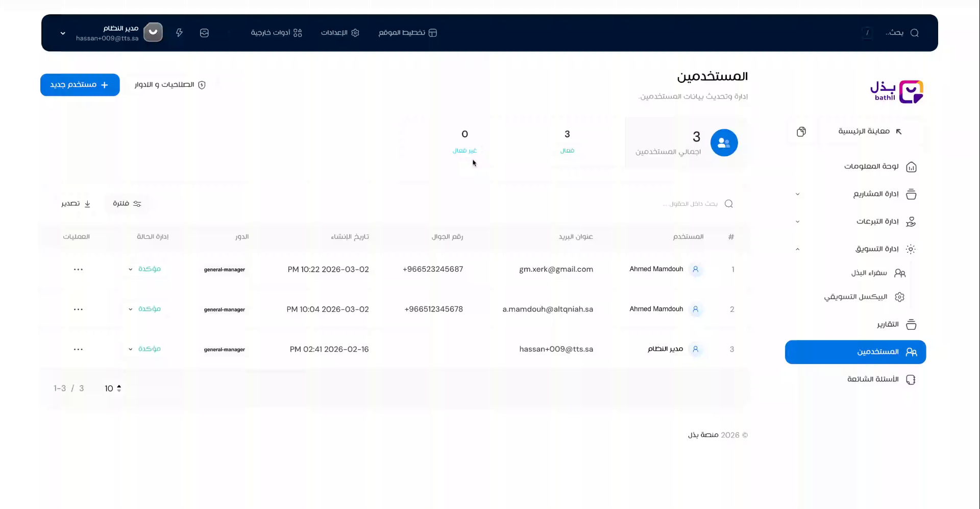The height and width of the screenshot is (509, 980).
Task: Open the inbox icon in top bar
Action: [x=204, y=33]
